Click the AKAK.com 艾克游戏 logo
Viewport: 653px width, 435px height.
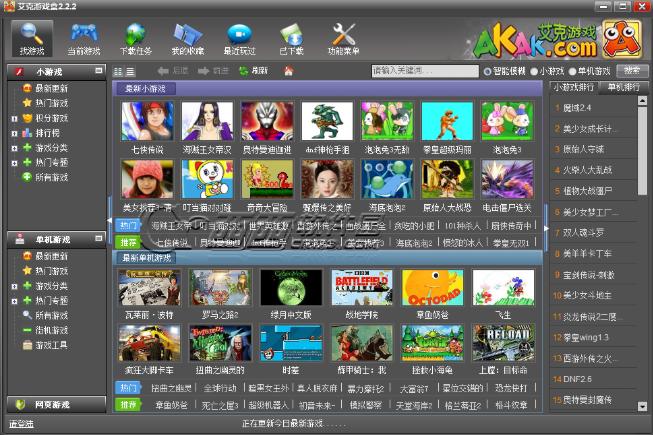pos(558,40)
